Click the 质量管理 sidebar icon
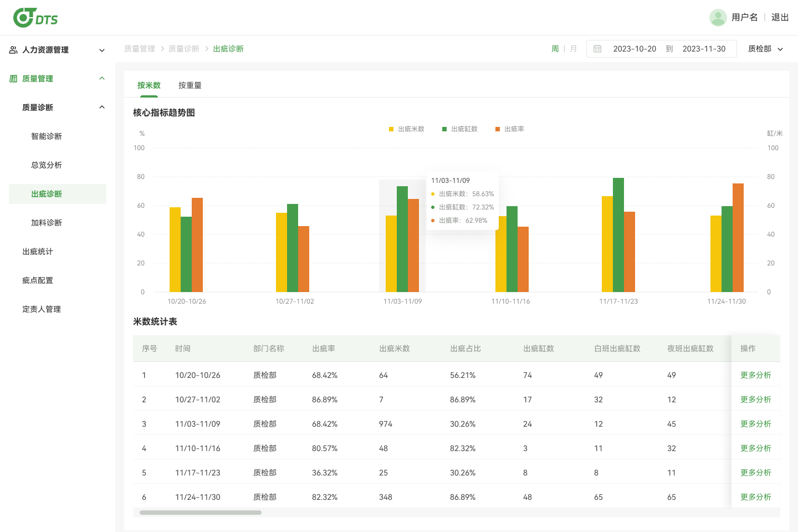Image resolution: width=798 pixels, height=532 pixels. tap(13, 79)
